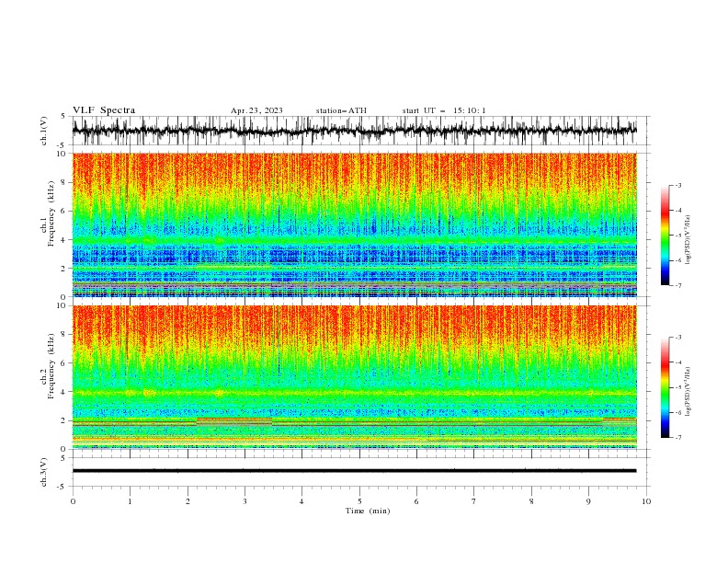Click the lower PSD color scale bar
Viewport: 728px width, 563px height.
pos(665,387)
